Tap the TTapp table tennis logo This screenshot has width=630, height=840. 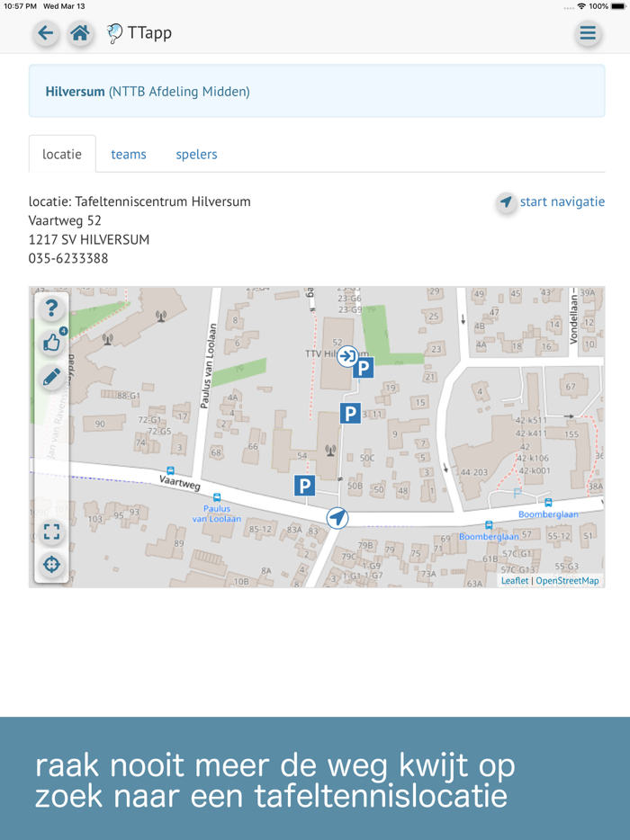pos(113,33)
